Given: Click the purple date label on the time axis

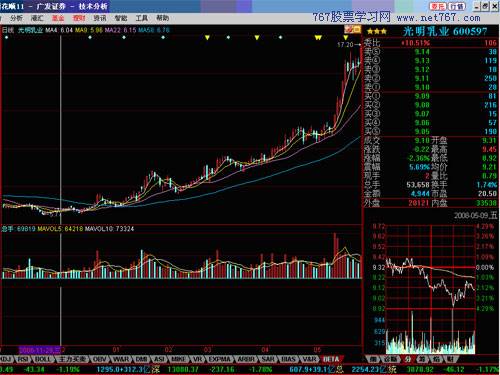Looking at the screenshot, I should tap(39, 350).
